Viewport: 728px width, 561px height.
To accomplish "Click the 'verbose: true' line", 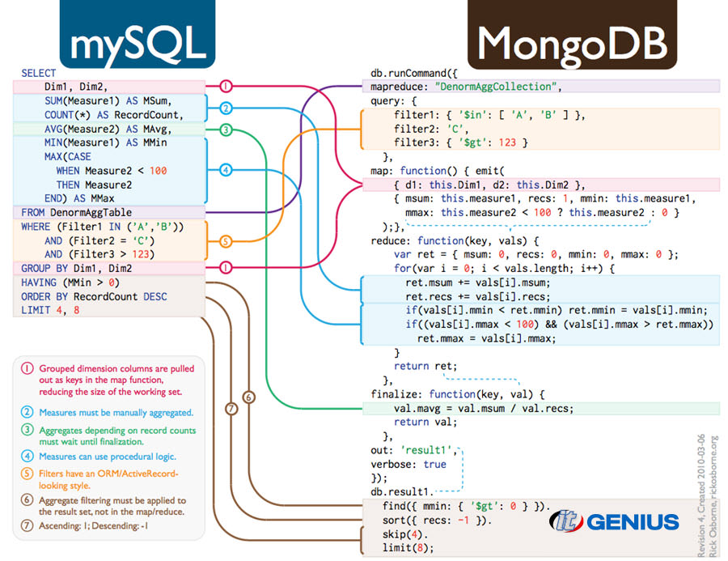I will click(408, 464).
